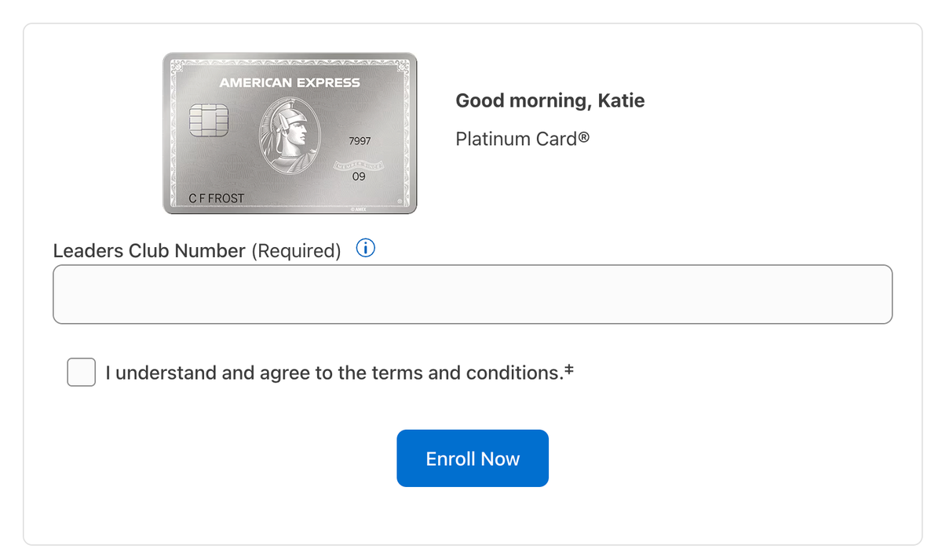Screen dimensions: 942x560
Task: Click the double-dagger footnote after conditions
Action: point(569,369)
